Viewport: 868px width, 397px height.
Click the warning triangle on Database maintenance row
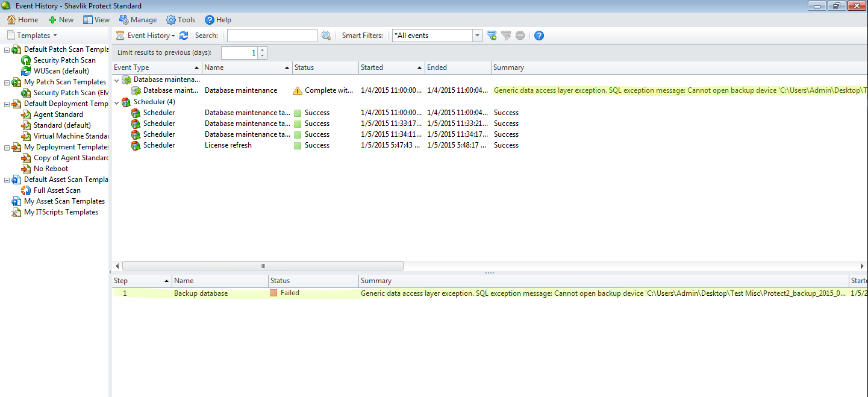[x=297, y=90]
